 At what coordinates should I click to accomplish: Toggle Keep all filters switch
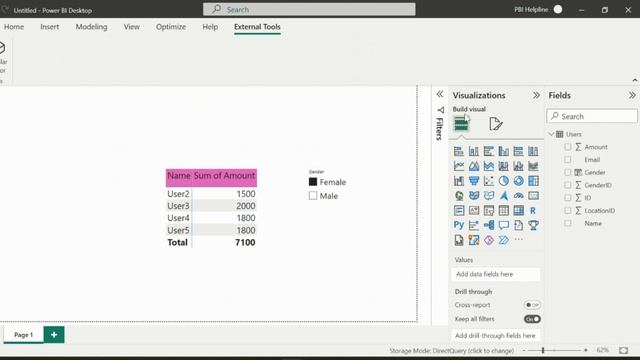(532, 319)
